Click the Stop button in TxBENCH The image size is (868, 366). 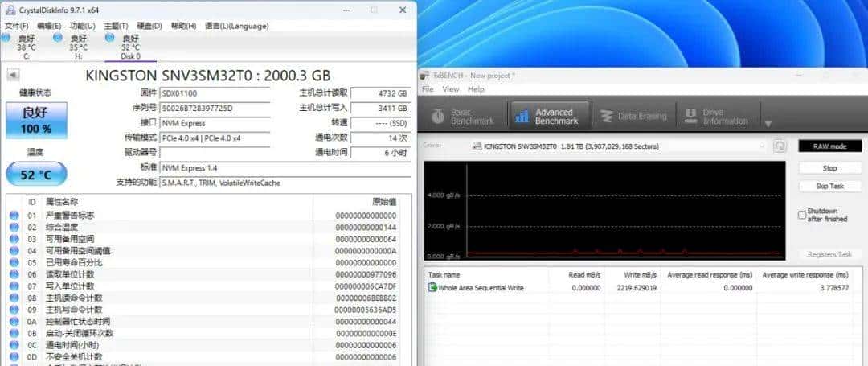click(829, 168)
